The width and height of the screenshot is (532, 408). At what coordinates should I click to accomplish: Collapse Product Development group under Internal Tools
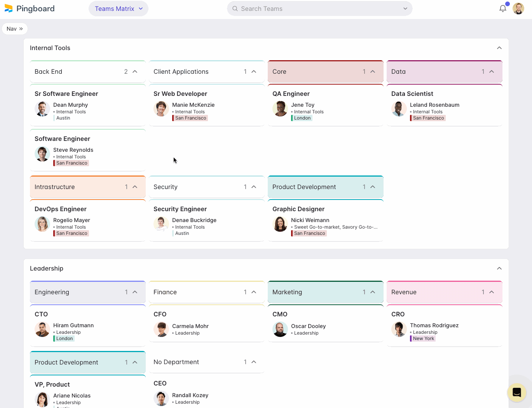(373, 187)
